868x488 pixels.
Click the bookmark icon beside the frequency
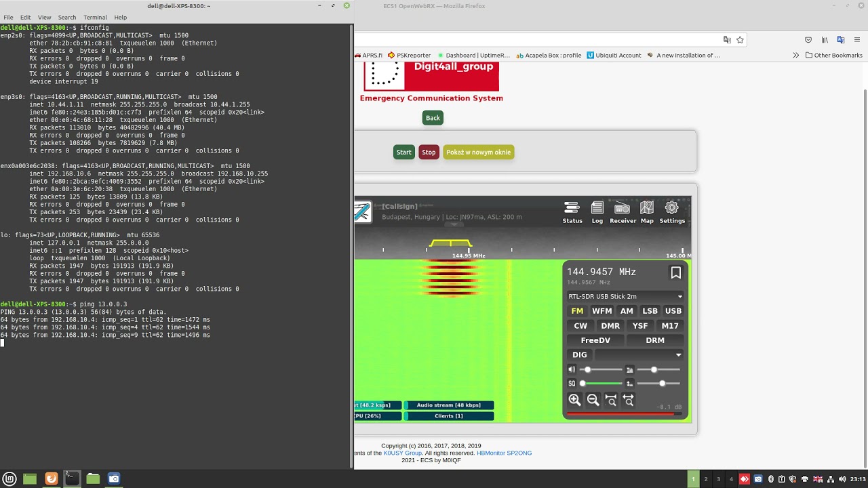click(676, 272)
